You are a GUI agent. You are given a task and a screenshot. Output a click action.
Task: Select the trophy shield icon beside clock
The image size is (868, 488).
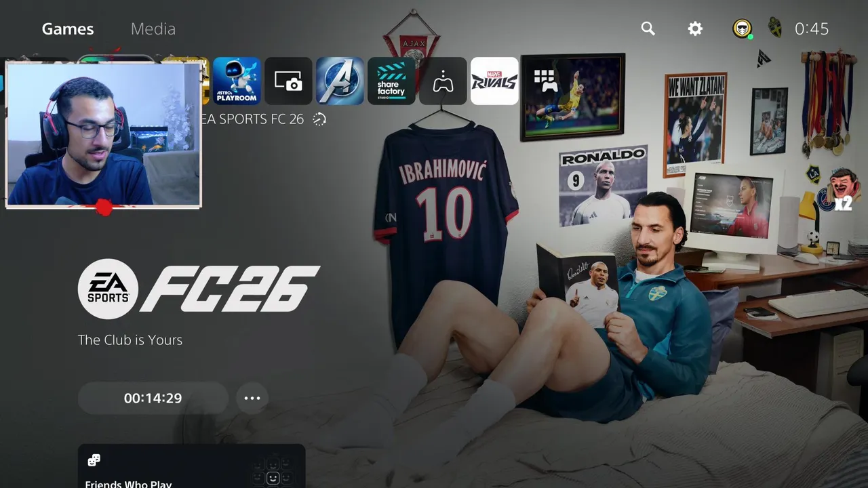[x=774, y=28]
